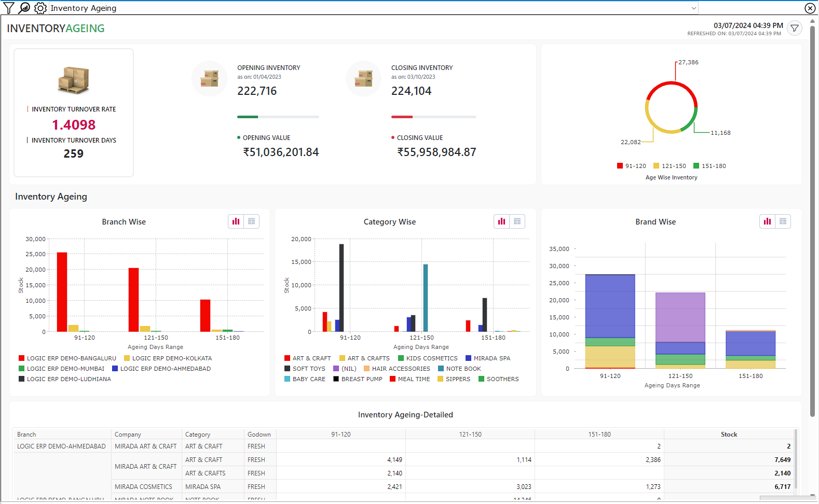Viewport: 819px width, 504px height.
Task: Click the filter funnel icon in top-left toolbar
Action: click(9, 8)
